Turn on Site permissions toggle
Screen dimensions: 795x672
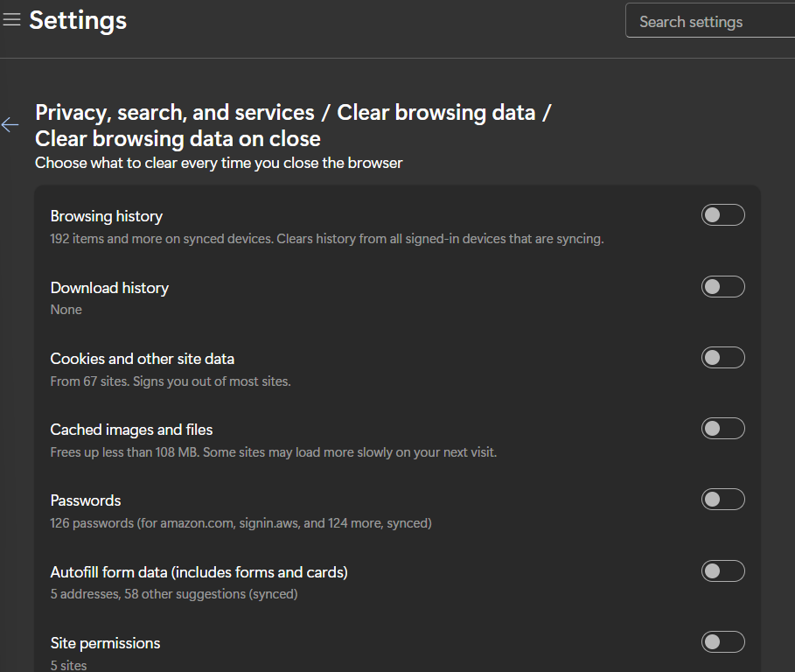click(x=723, y=642)
